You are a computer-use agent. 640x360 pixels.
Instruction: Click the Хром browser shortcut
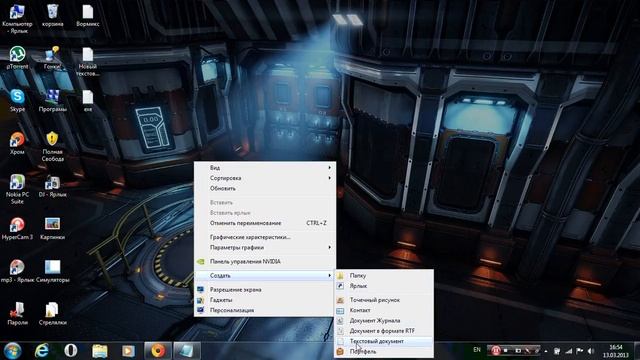17,143
